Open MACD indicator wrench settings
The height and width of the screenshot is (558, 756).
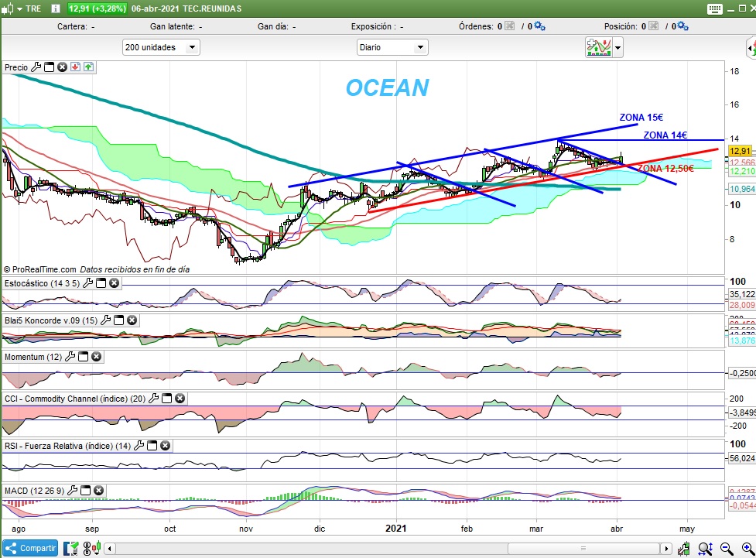pyautogui.click(x=73, y=490)
